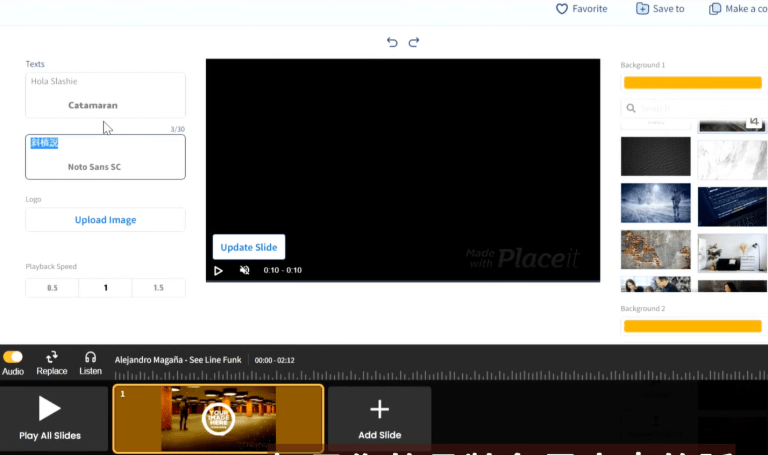The height and width of the screenshot is (455, 768).
Task: Unmute the video preview speaker icon
Action: tap(244, 270)
